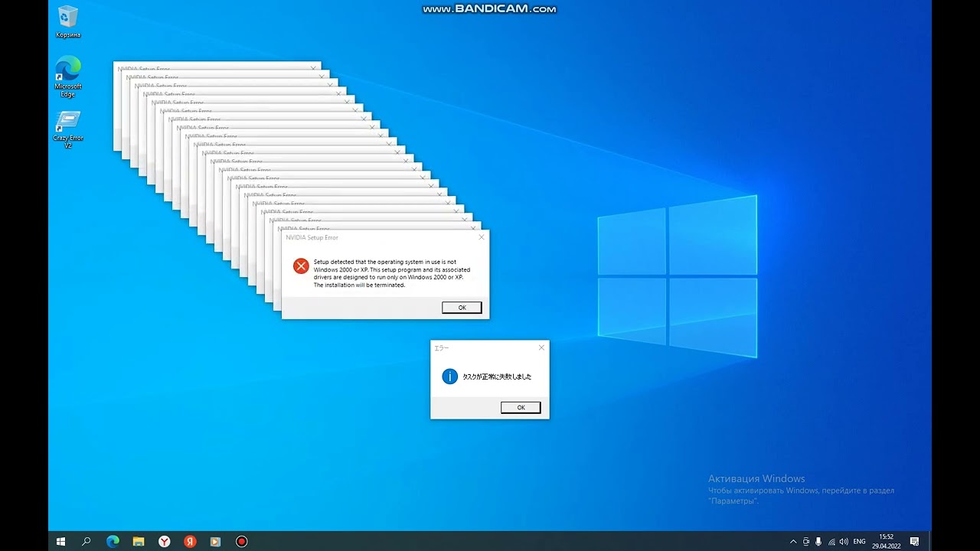The image size is (980, 551).
Task: Click the エラー dialog title text
Action: point(442,348)
